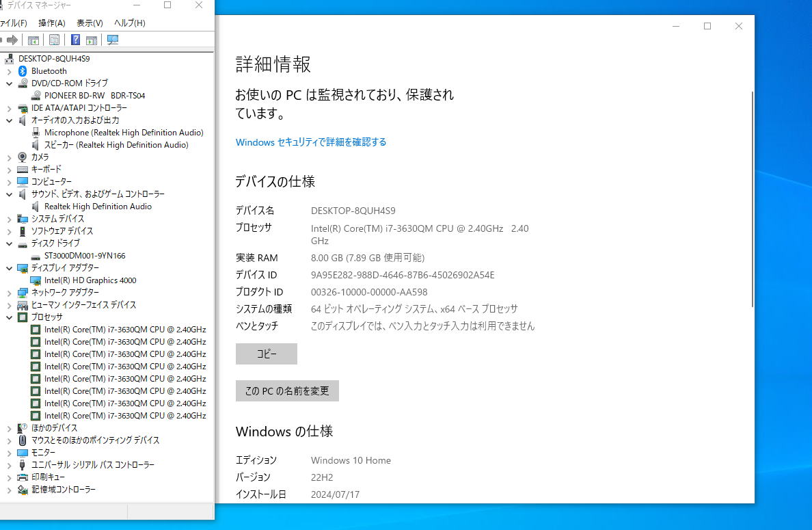Click the 8.00 GB (7.89 GB 使用可能) RAM value
812x530 pixels.
pyautogui.click(x=367, y=258)
